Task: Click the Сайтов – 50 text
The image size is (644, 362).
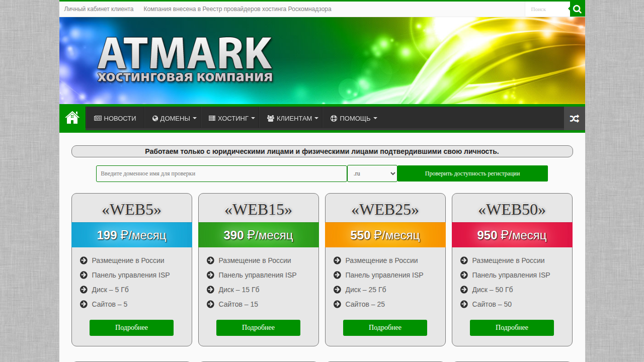Action: point(492,304)
